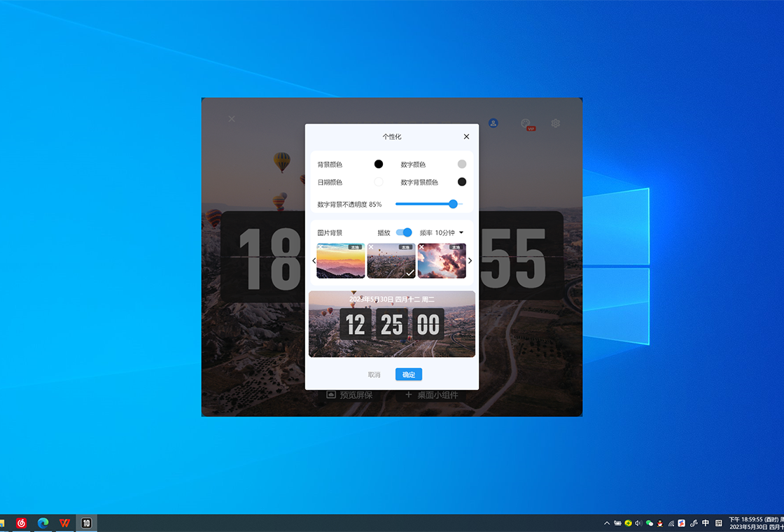The image size is (784, 532).
Task: Pick the 背景颜色 black color swatch
Action: click(379, 164)
